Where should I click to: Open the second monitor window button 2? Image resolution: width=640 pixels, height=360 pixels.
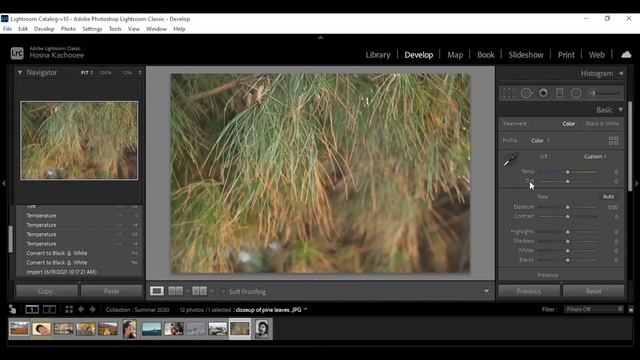tap(49, 309)
